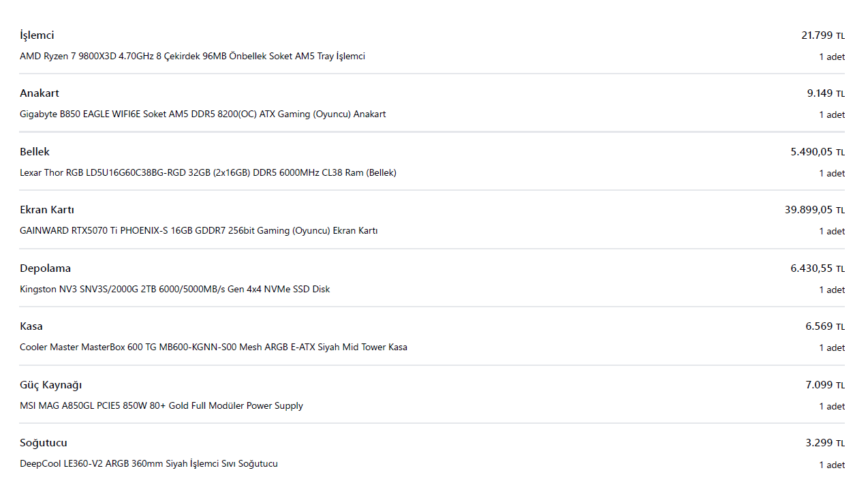Select the İşlemci category heading

37,35
